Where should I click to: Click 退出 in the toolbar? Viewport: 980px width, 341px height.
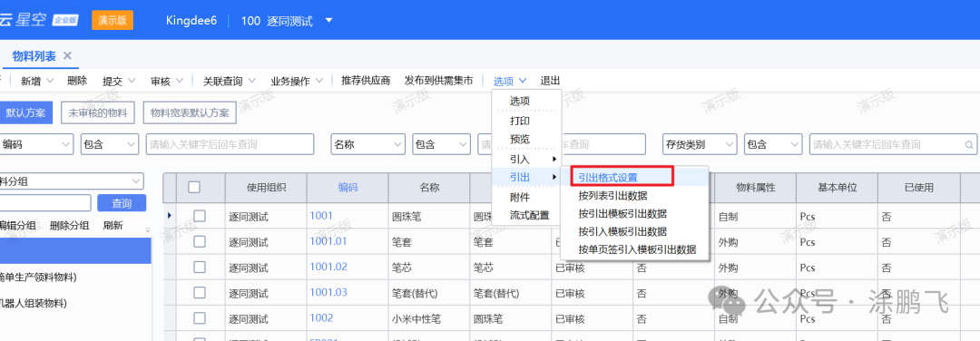click(550, 81)
